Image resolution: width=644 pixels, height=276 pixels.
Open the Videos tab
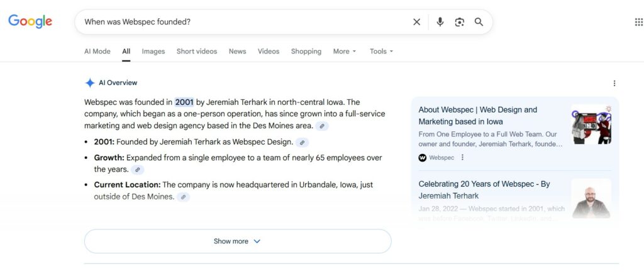click(269, 52)
